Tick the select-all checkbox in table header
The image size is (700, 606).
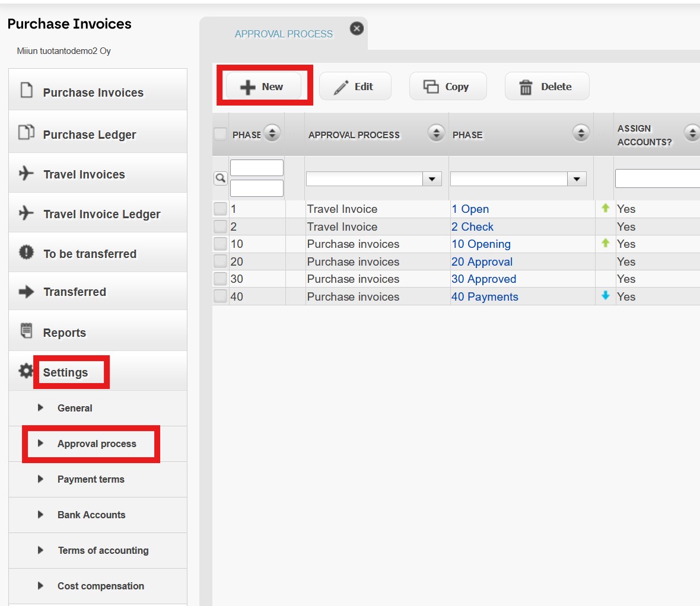click(x=221, y=135)
